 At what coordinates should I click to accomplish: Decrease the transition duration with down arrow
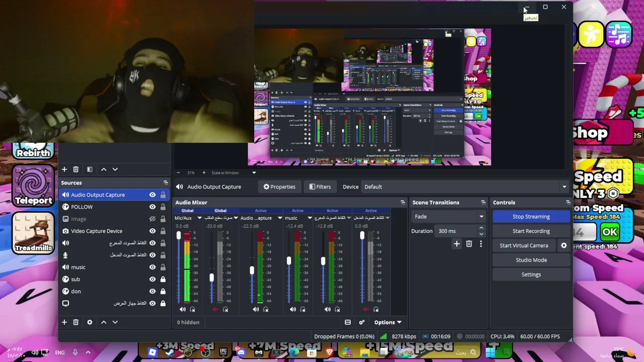[481, 234]
